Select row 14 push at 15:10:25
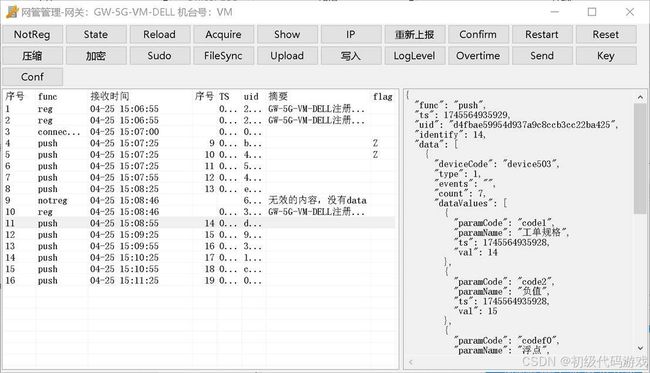Screen dimensions: 650x373 coord(199,258)
